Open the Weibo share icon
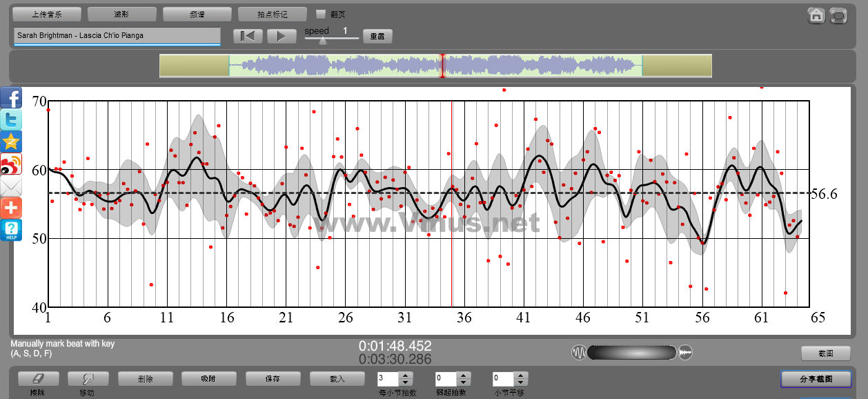The image size is (868, 399). (x=11, y=164)
